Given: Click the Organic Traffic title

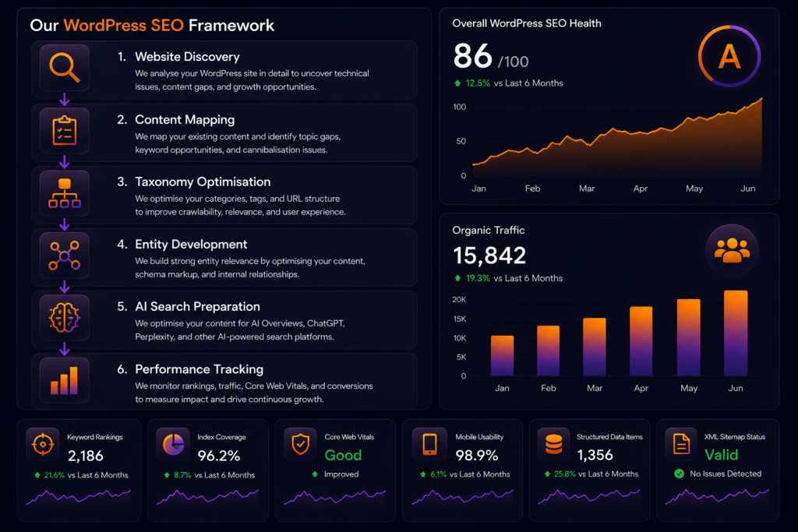Looking at the screenshot, I should click(x=489, y=230).
